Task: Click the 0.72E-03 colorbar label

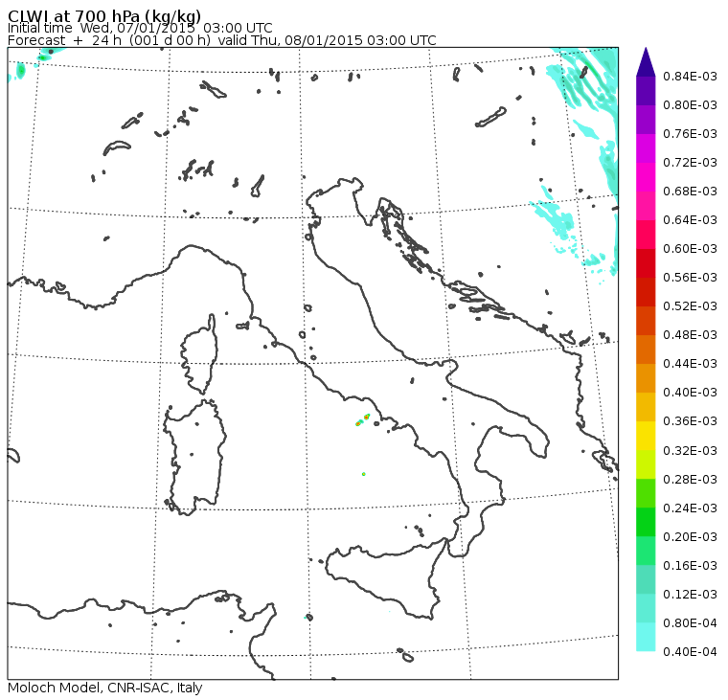Action: click(x=690, y=163)
